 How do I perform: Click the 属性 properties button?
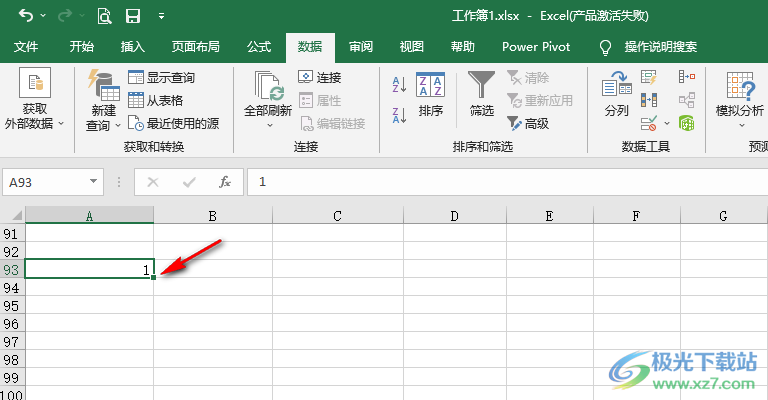click(319, 100)
